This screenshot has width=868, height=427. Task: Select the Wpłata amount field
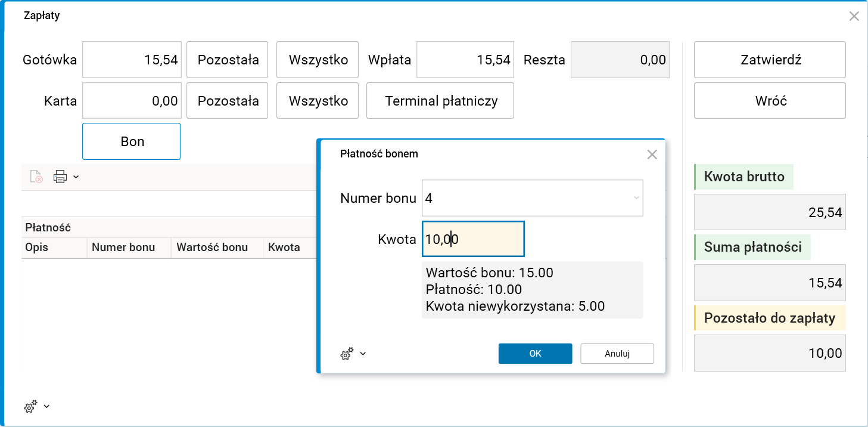pos(465,60)
